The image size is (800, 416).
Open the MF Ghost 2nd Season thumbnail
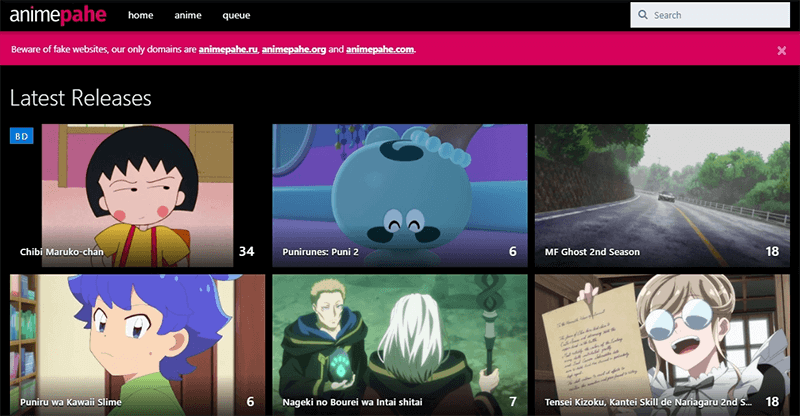coord(662,195)
